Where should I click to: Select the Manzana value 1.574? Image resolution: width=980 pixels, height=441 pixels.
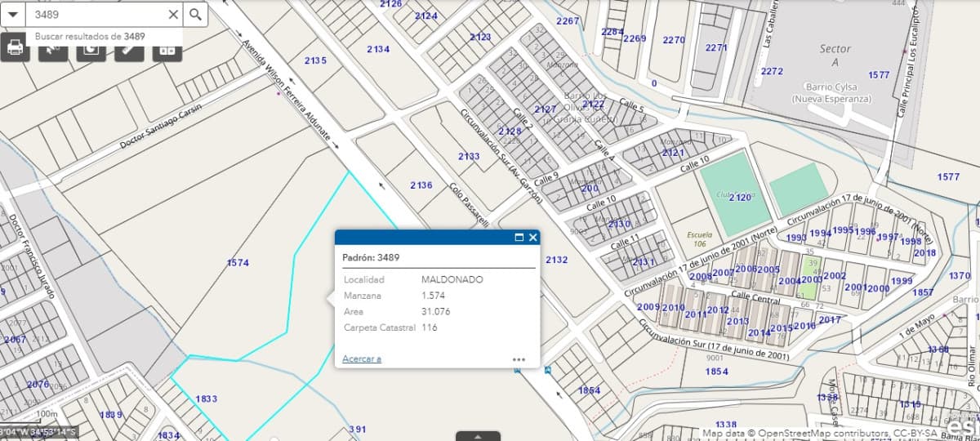(433, 296)
